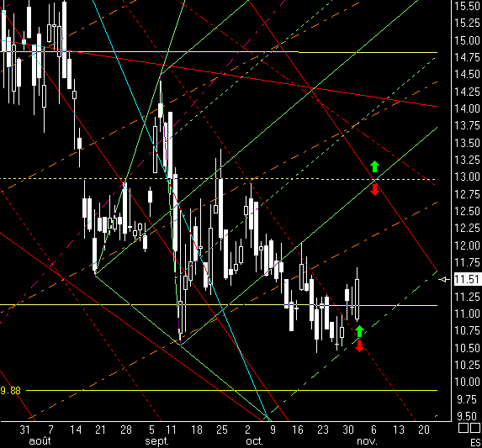Click the red down arrow below 13.00
The width and height of the screenshot is (482, 448).
point(374,190)
